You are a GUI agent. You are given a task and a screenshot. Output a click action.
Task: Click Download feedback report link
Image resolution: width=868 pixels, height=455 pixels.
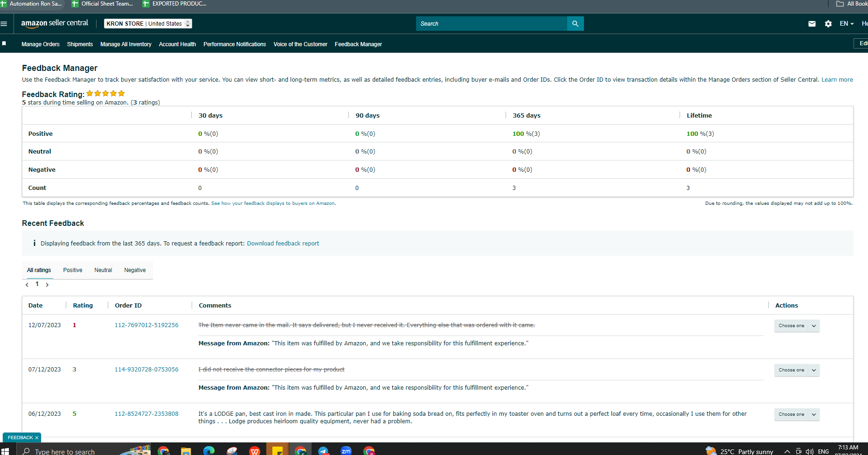tap(283, 244)
